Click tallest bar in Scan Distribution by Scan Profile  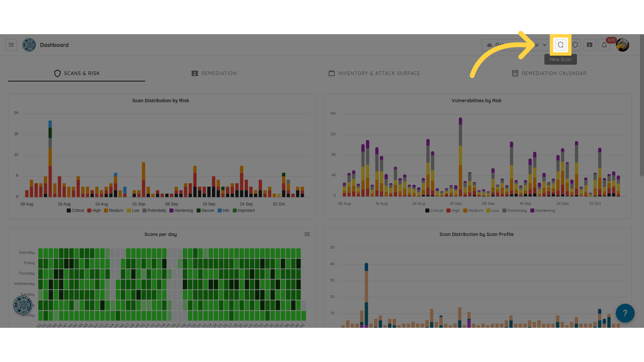(366, 295)
